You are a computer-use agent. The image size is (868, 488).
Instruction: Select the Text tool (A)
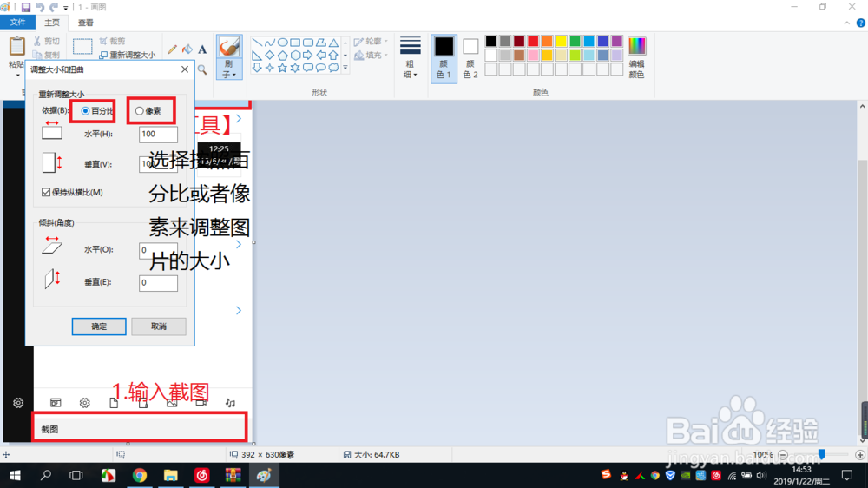point(202,49)
